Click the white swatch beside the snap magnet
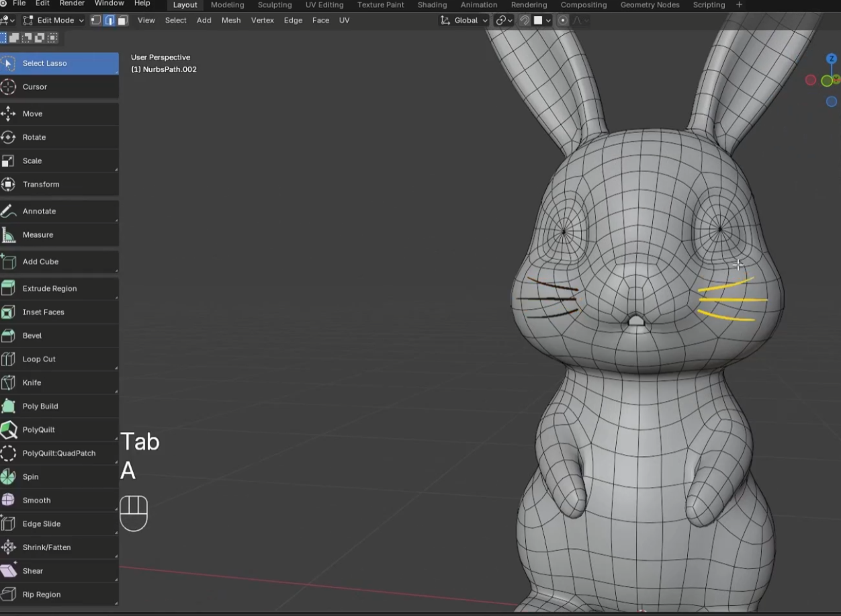The image size is (841, 616). (539, 20)
